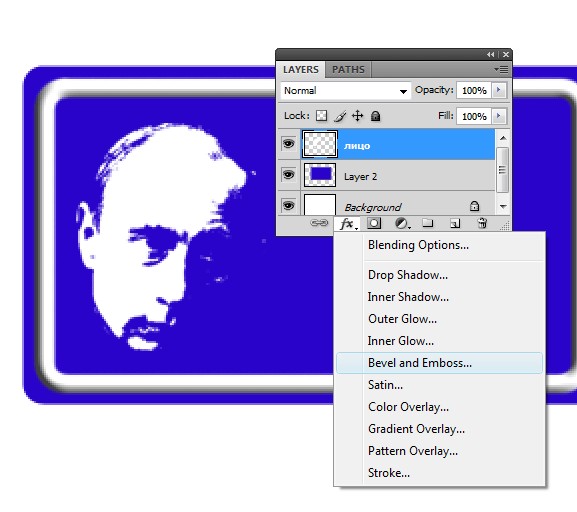577x512 pixels.
Task: Add a layer mask with the mask icon
Action: pos(374,223)
